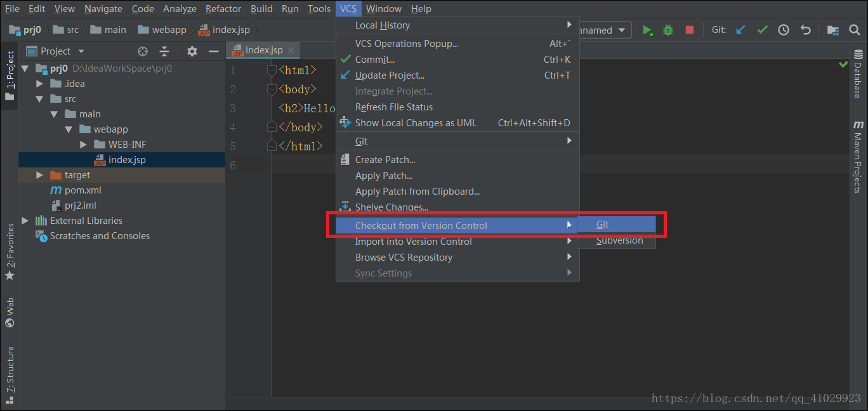Open Project Structure from the toolbar icon

[832, 30]
